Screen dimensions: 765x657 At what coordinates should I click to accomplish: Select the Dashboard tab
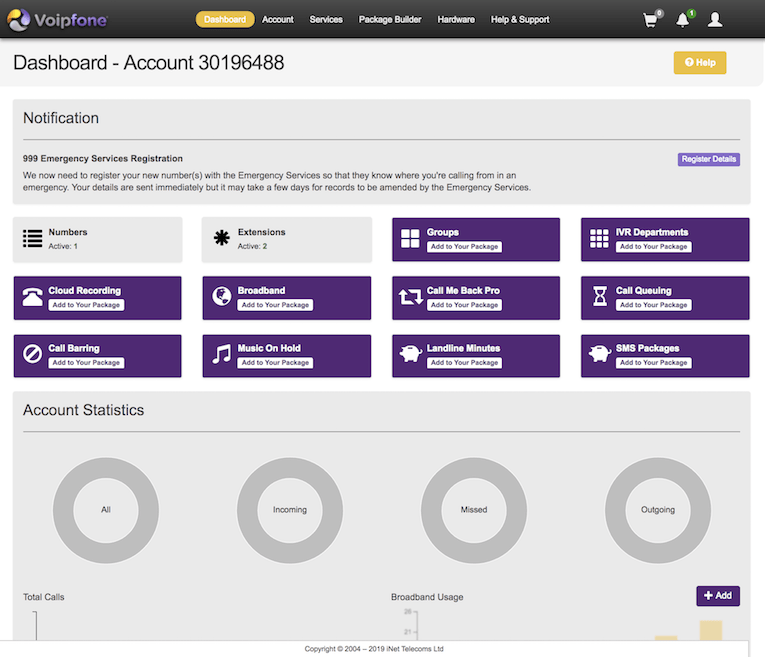click(x=225, y=20)
